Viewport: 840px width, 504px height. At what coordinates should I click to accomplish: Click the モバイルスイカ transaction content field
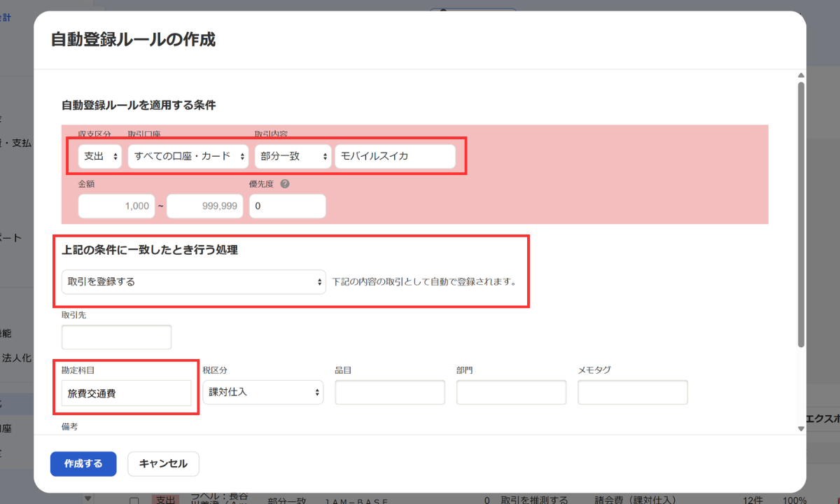pos(395,156)
